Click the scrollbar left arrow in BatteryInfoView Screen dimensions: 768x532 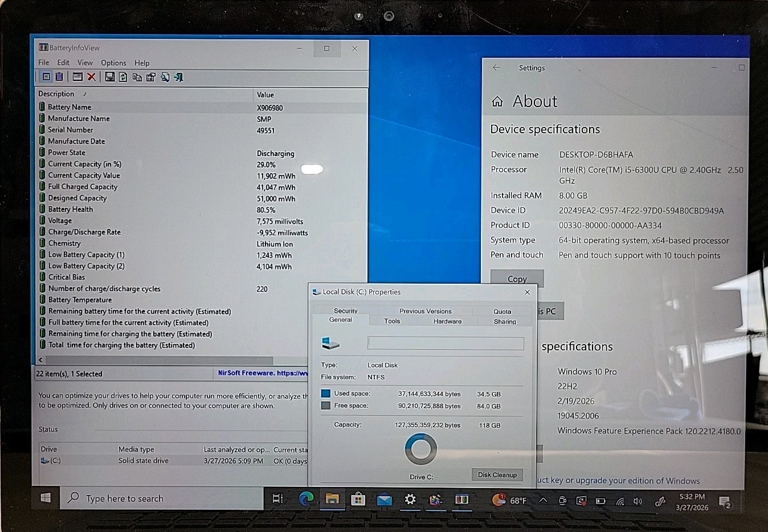40,360
